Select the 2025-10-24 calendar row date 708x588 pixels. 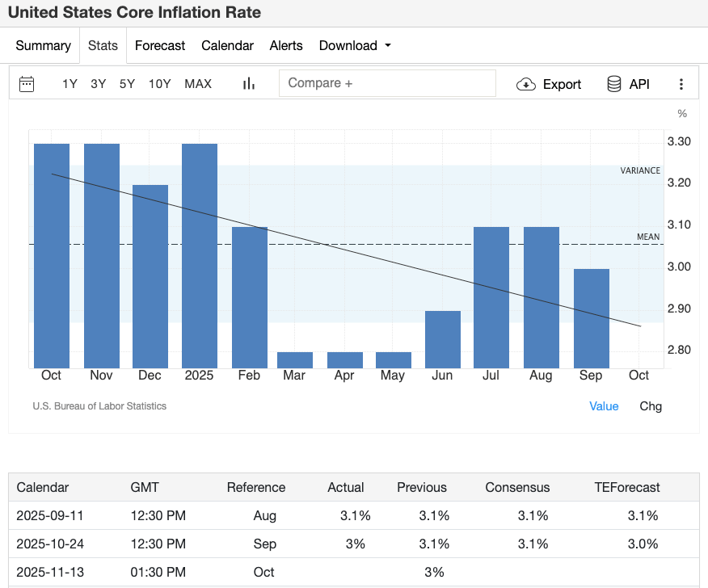pos(51,544)
